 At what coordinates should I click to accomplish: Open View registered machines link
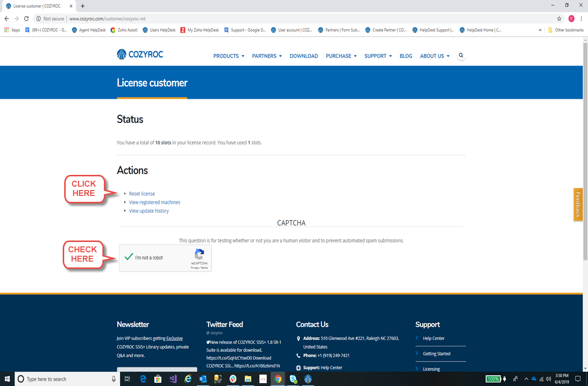(154, 202)
